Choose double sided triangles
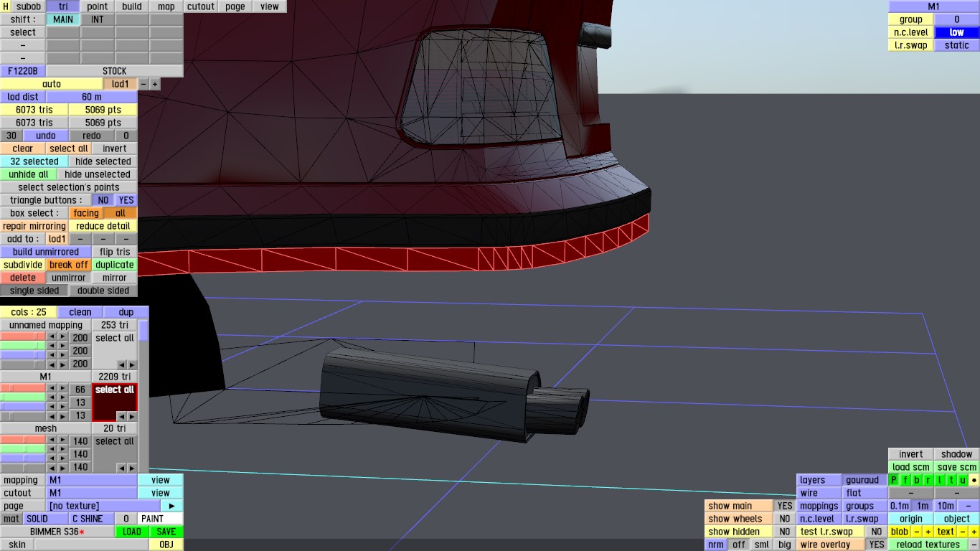This screenshot has width=980, height=551. pos(103,291)
